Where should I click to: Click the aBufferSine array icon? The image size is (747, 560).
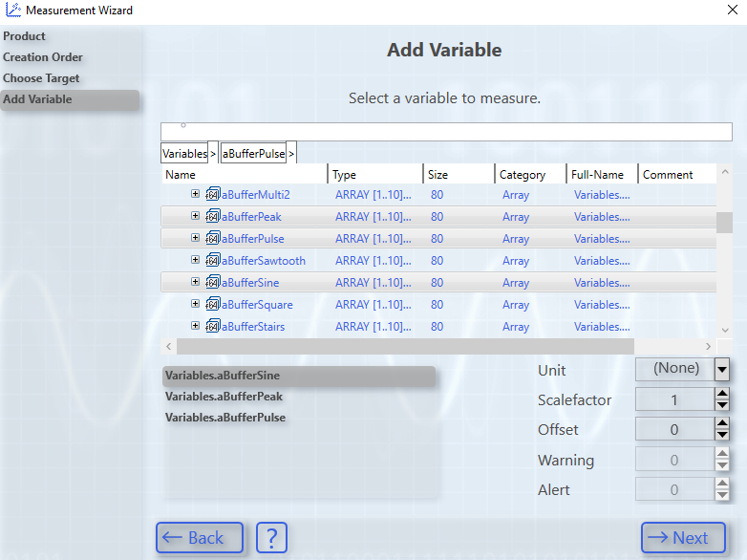(x=212, y=282)
